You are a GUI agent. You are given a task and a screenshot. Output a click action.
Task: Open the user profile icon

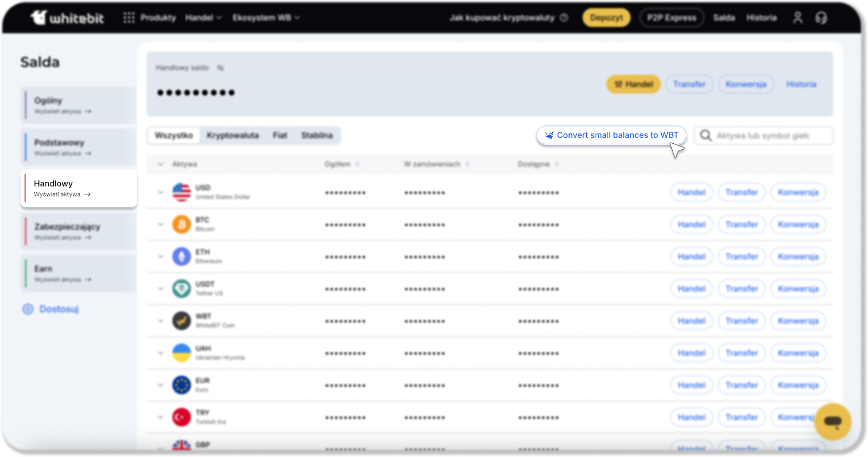click(x=797, y=18)
